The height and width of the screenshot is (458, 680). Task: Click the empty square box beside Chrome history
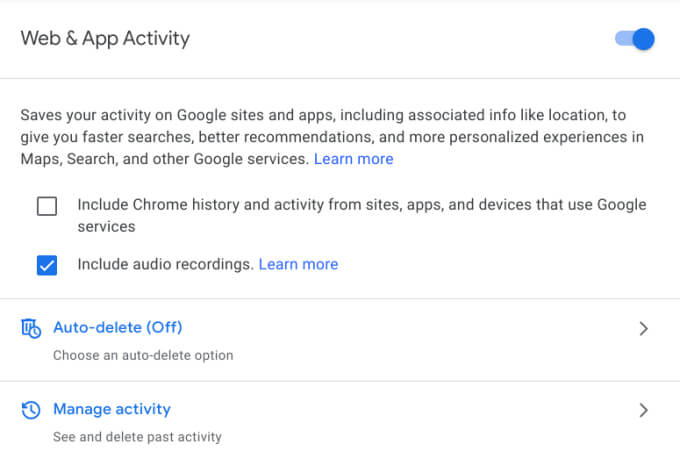click(x=47, y=206)
